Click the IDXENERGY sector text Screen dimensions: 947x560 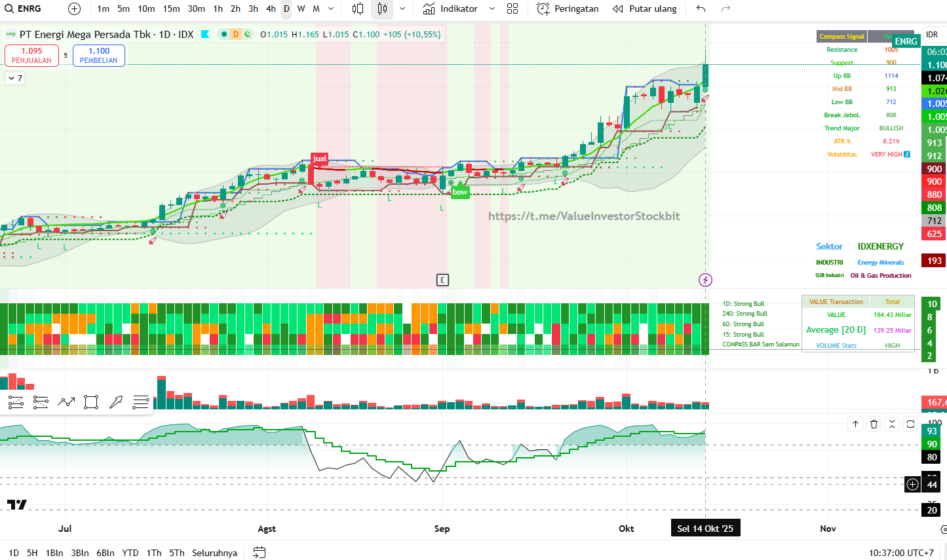(x=881, y=246)
